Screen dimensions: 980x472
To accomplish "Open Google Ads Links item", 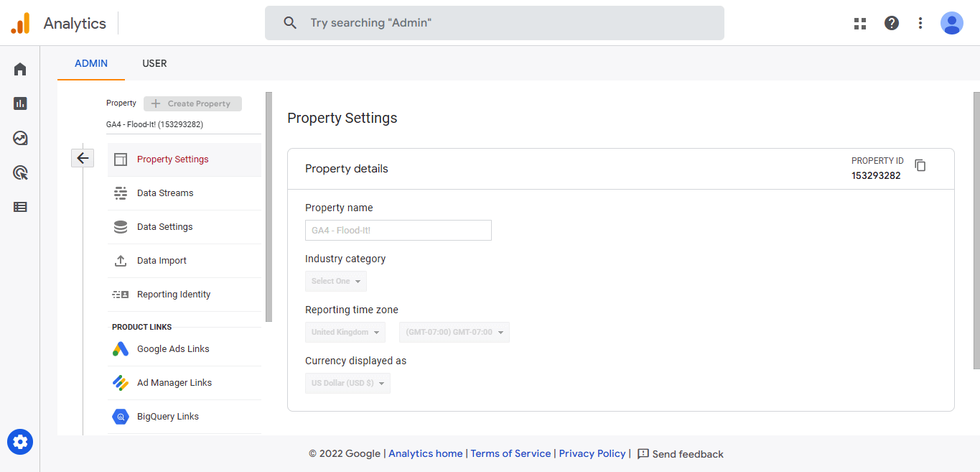I will tap(185, 349).
